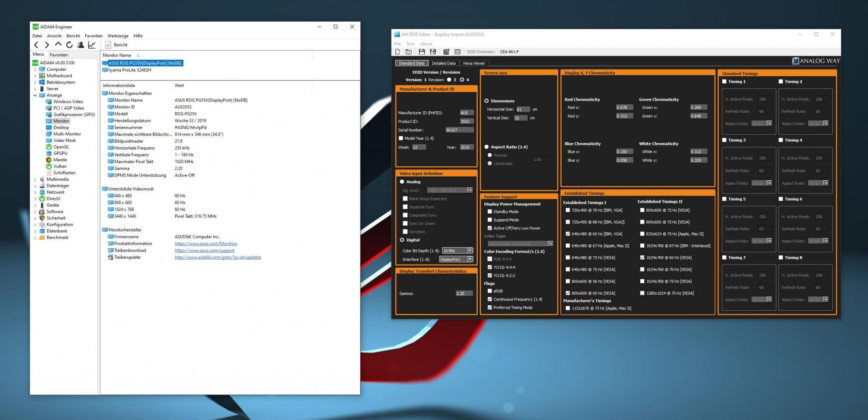868x420 pixels.
Task: Sort by Monitor Name column header
Action: pyautogui.click(x=117, y=55)
